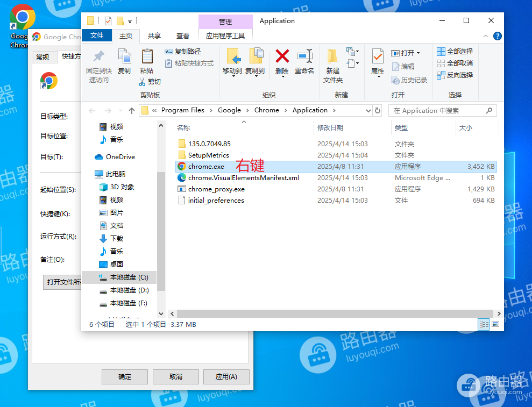Image resolution: width=532 pixels, height=407 pixels.
Task: Click the horizontal scrollbar in file list
Action: point(335,314)
